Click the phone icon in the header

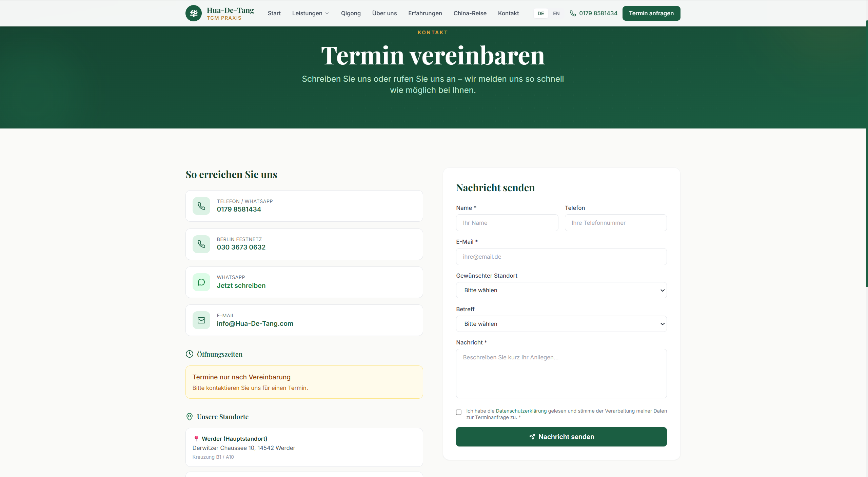(x=573, y=13)
